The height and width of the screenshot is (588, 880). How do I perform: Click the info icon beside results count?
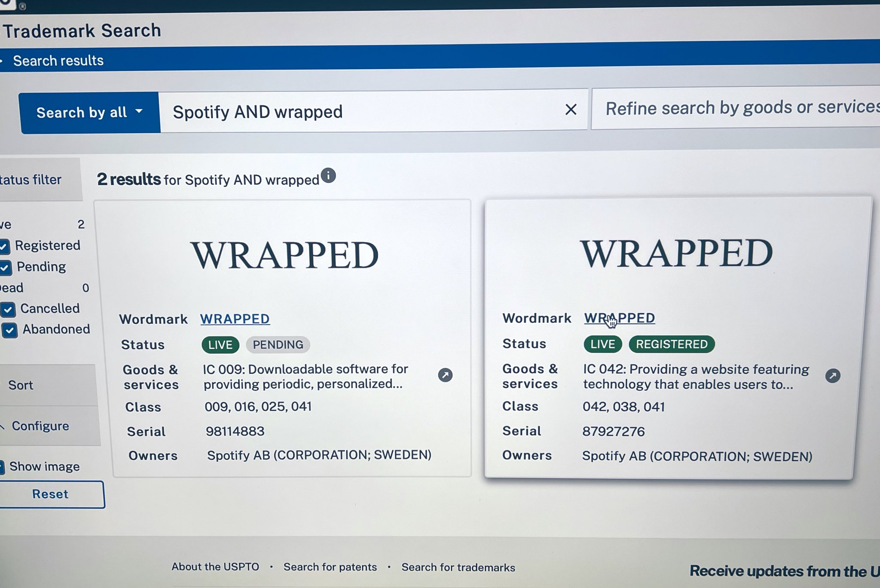coord(328,176)
